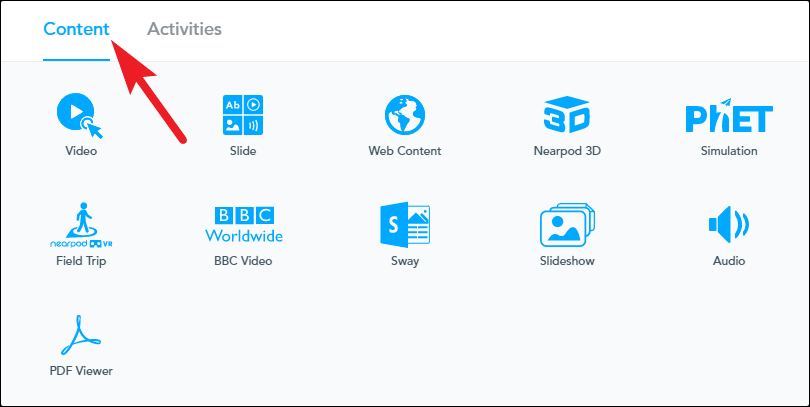Open the Activities tab
This screenshot has height=407, width=810.
pyautogui.click(x=184, y=29)
